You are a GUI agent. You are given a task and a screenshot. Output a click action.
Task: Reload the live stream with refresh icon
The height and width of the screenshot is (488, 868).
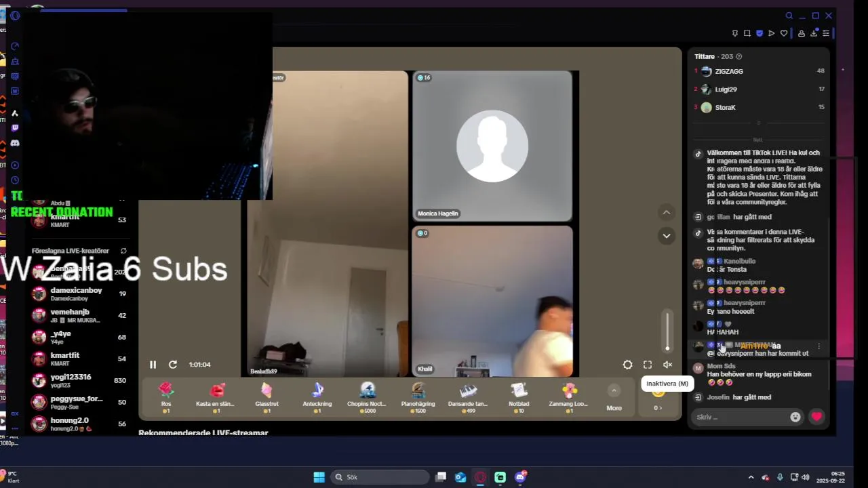point(173,365)
